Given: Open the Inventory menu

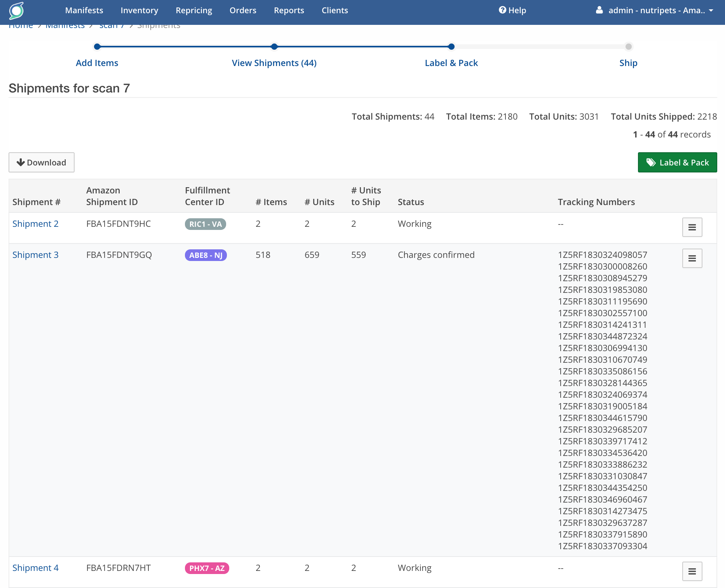Looking at the screenshot, I should click(x=139, y=10).
